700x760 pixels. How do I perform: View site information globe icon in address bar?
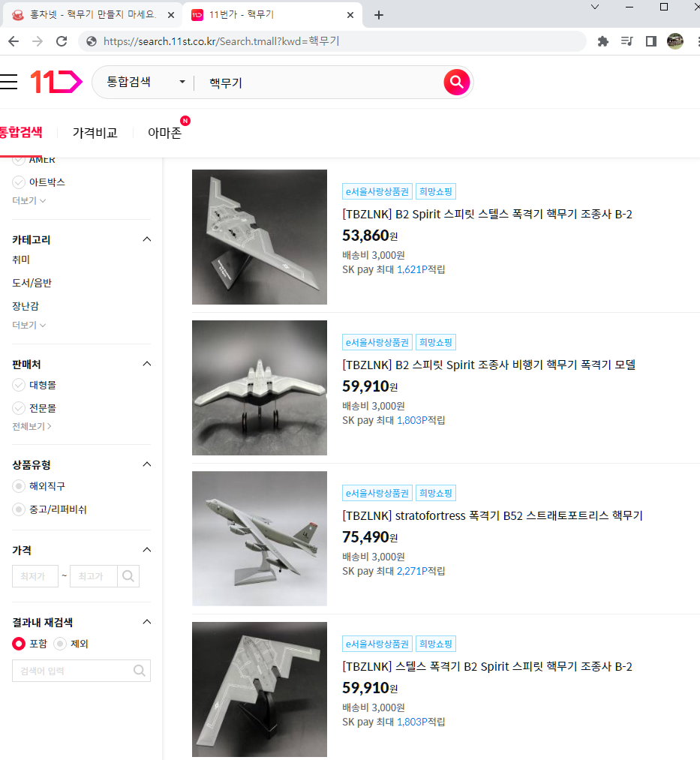92,41
